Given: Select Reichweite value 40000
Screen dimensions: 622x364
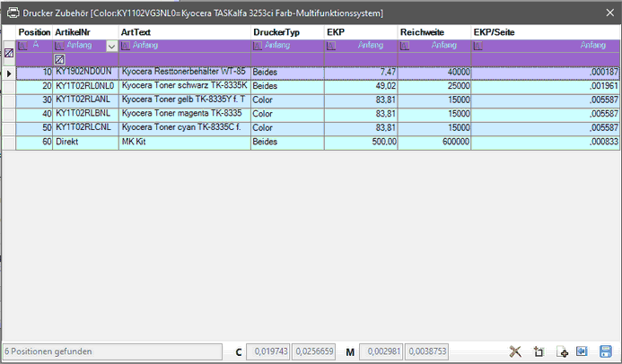Looking at the screenshot, I should coord(434,72).
